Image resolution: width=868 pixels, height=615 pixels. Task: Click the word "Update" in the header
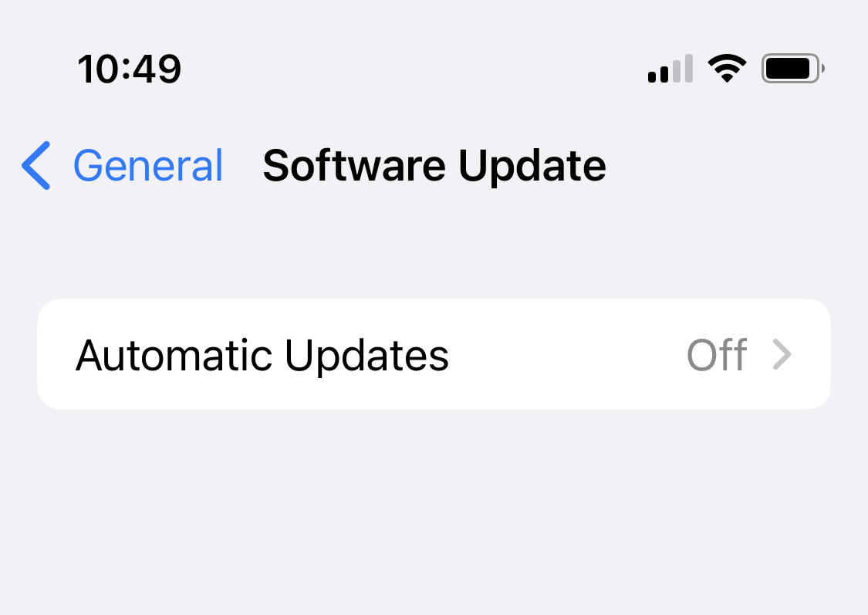pos(532,166)
